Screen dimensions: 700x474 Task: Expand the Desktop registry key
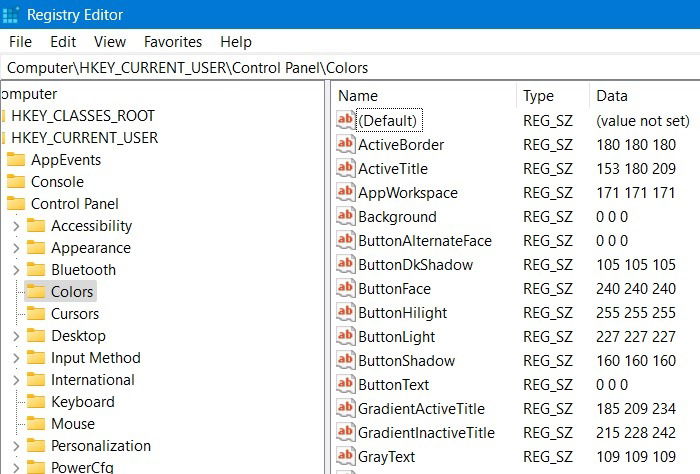(x=16, y=336)
